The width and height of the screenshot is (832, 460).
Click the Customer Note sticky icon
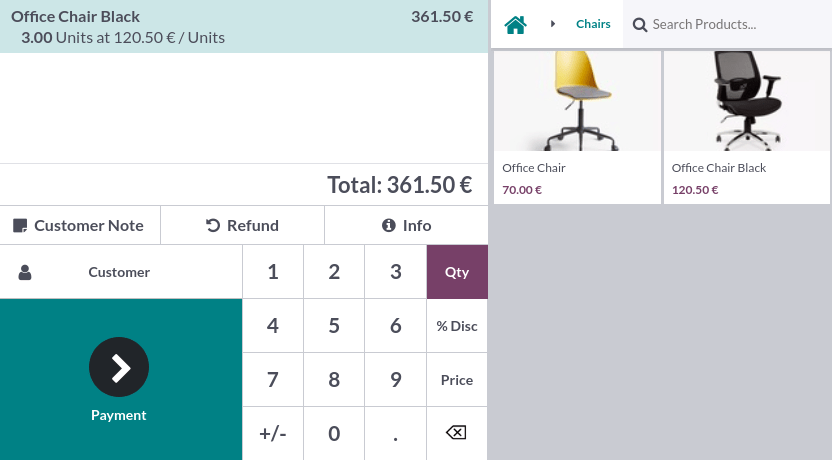[20, 226]
